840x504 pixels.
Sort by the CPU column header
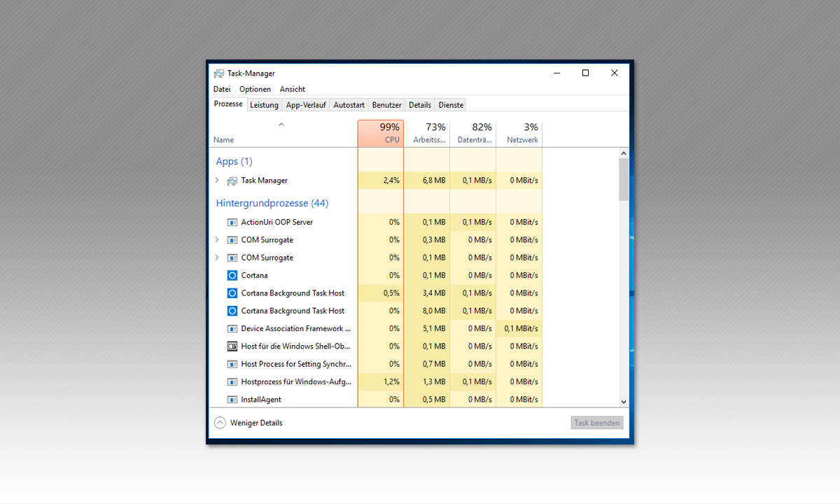coord(381,133)
